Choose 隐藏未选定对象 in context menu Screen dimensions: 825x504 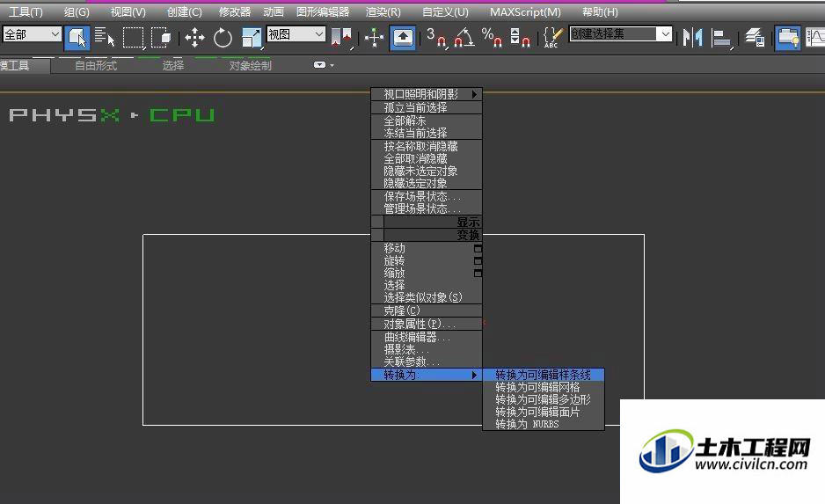click(427, 171)
